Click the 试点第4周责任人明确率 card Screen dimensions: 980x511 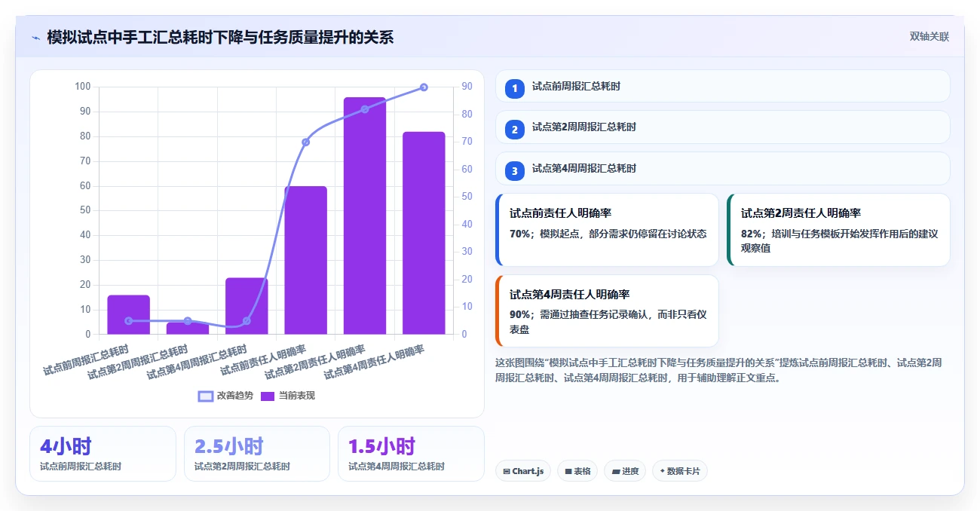click(x=607, y=311)
